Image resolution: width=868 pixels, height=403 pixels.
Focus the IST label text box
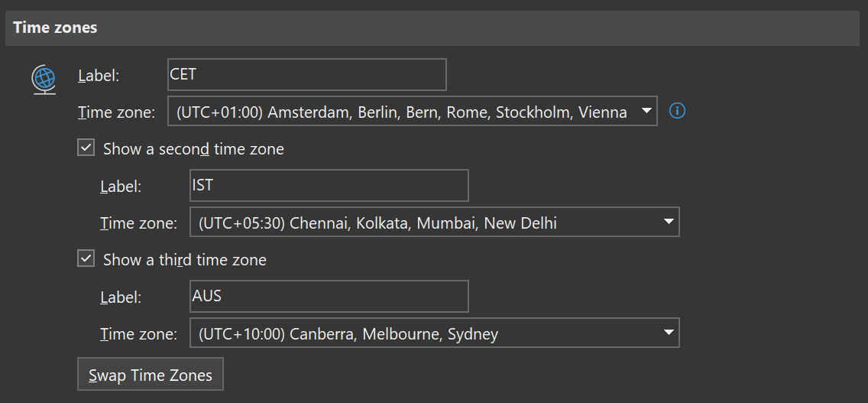[x=329, y=186]
